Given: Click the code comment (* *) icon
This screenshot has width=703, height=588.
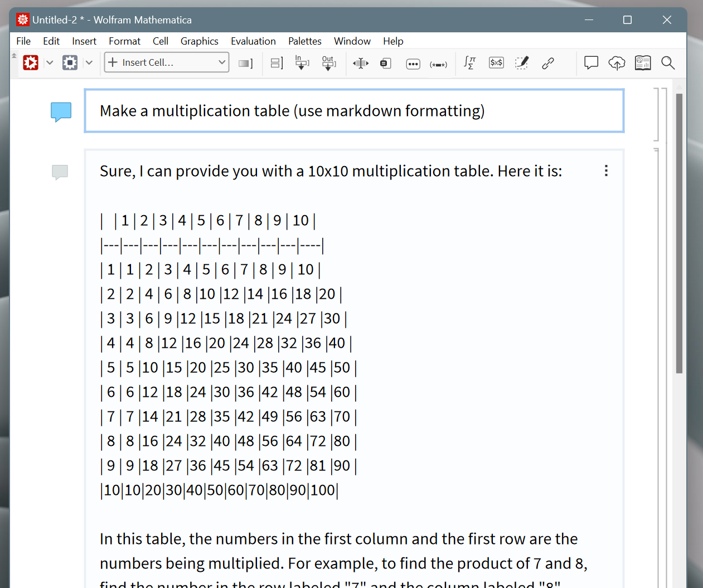Looking at the screenshot, I should click(438, 64).
